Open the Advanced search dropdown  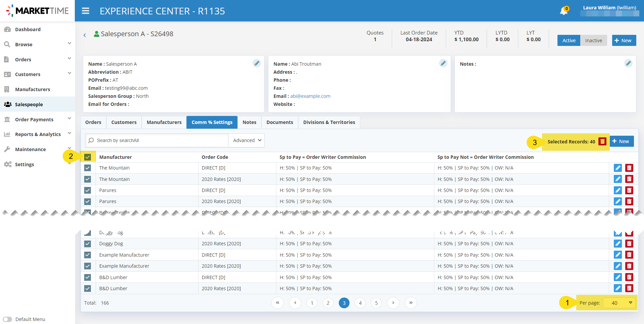tap(247, 140)
